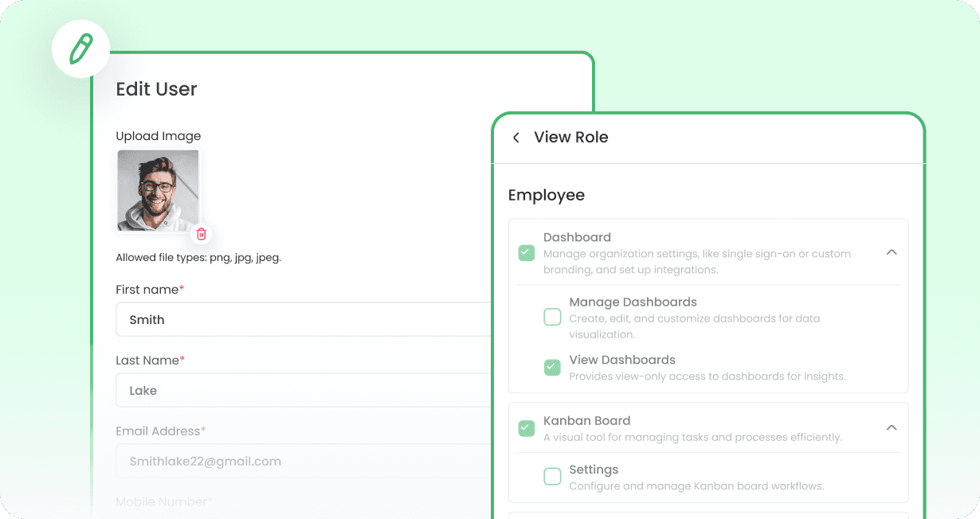Click the View Role title
Image resolution: width=980 pixels, height=519 pixels.
pos(571,137)
